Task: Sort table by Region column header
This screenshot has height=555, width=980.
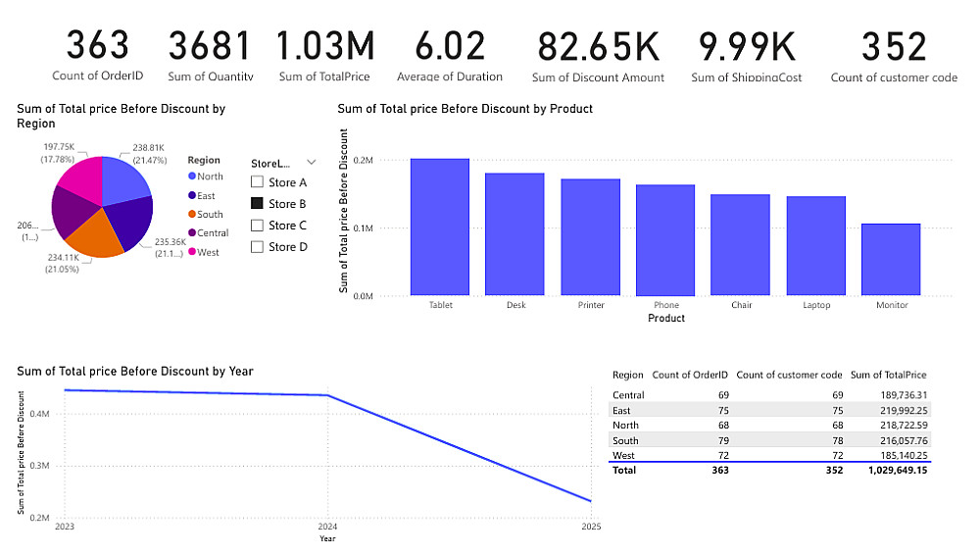Action: [x=627, y=375]
